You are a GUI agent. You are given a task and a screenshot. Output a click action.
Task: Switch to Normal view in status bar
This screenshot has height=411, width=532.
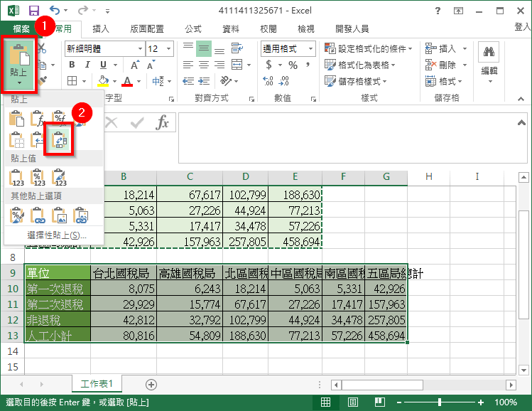click(x=326, y=402)
